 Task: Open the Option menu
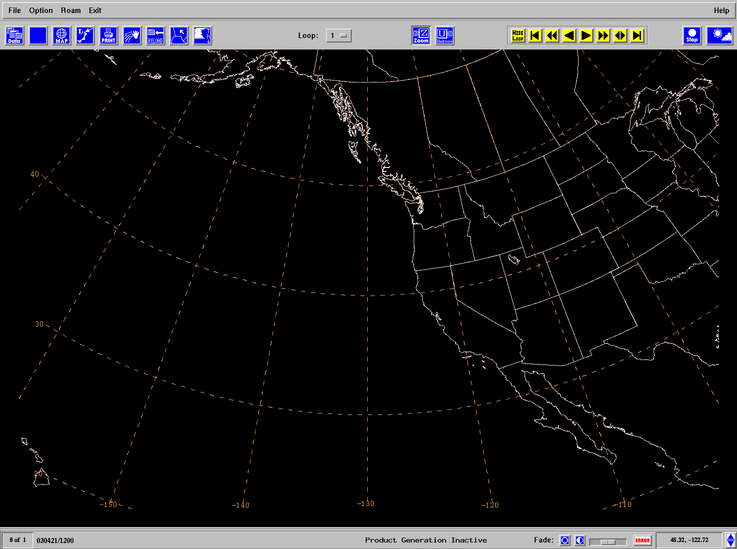(41, 10)
